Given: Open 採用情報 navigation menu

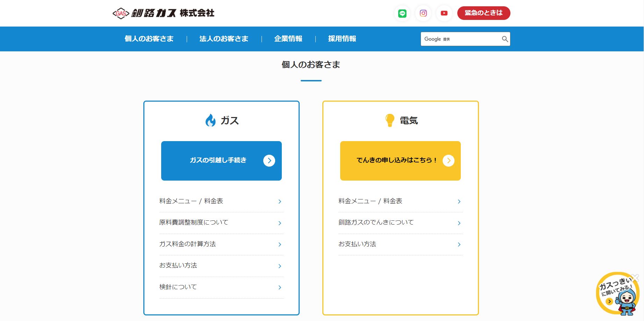Looking at the screenshot, I should (342, 39).
